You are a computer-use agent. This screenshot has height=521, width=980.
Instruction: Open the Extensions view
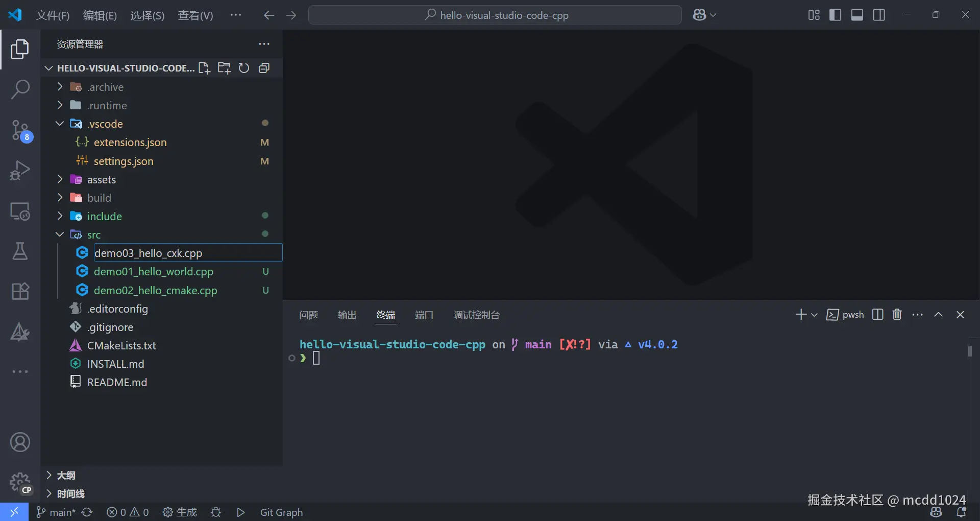20,291
